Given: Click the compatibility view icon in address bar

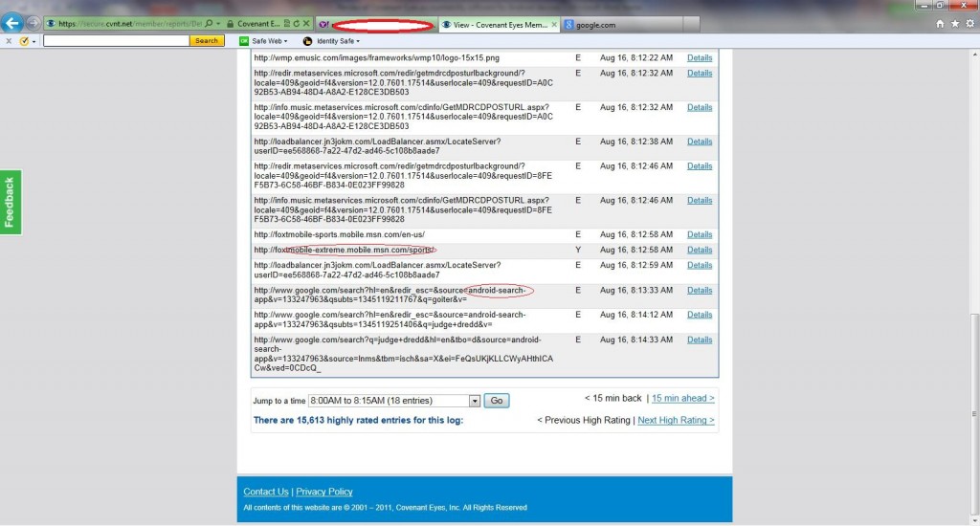Looking at the screenshot, I should click(287, 24).
